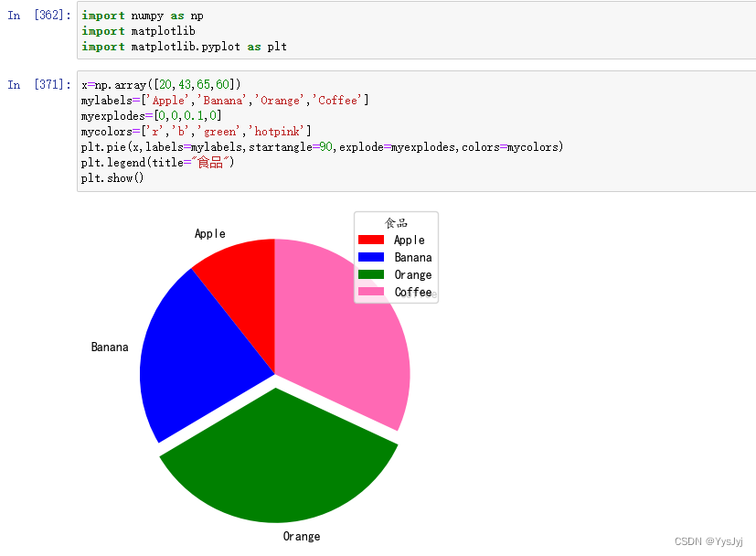Click the red Apple legend swatch

click(x=371, y=240)
